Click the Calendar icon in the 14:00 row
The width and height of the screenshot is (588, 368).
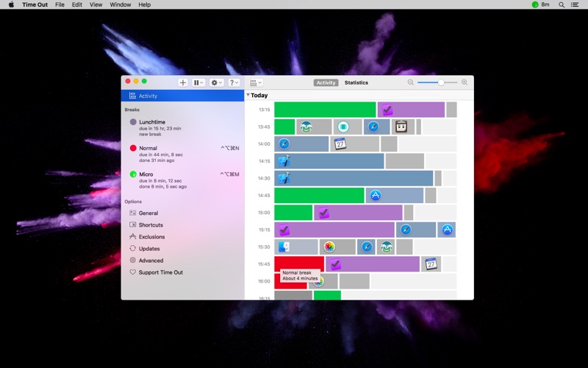340,144
